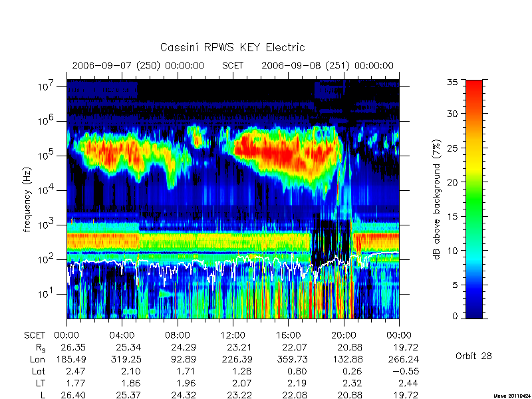Click the 'Lat' row header label
The image size is (532, 399).
tap(39, 371)
